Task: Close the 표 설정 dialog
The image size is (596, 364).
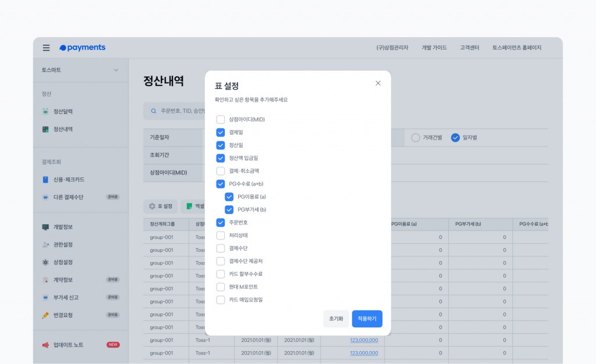Action: [378, 83]
